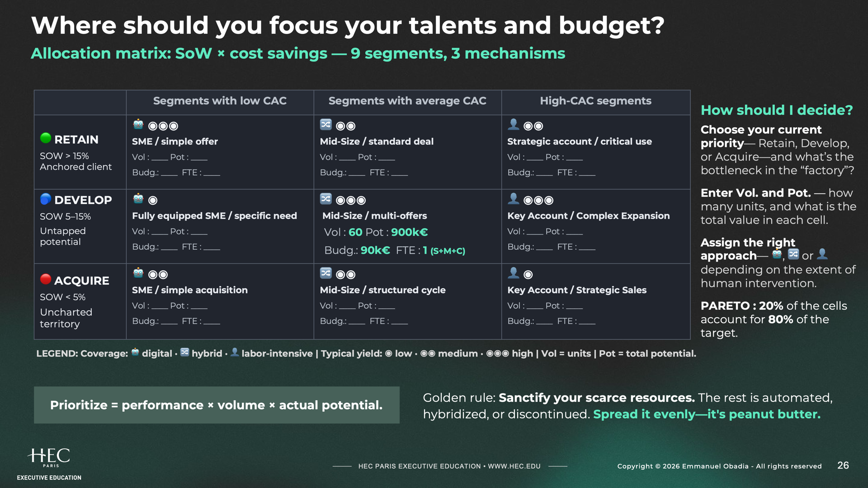Click the green circle next to RETAIN
This screenshot has width=868, height=488.
[46, 138]
